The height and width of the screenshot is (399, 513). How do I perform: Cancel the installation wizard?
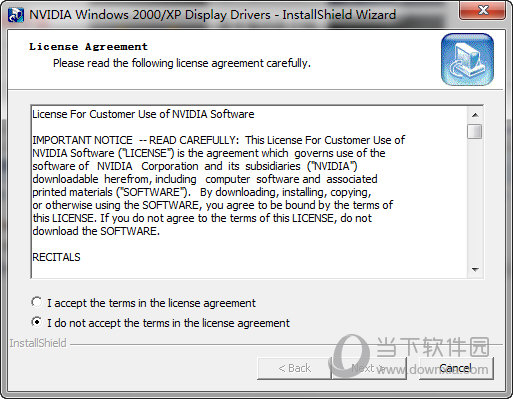click(456, 368)
